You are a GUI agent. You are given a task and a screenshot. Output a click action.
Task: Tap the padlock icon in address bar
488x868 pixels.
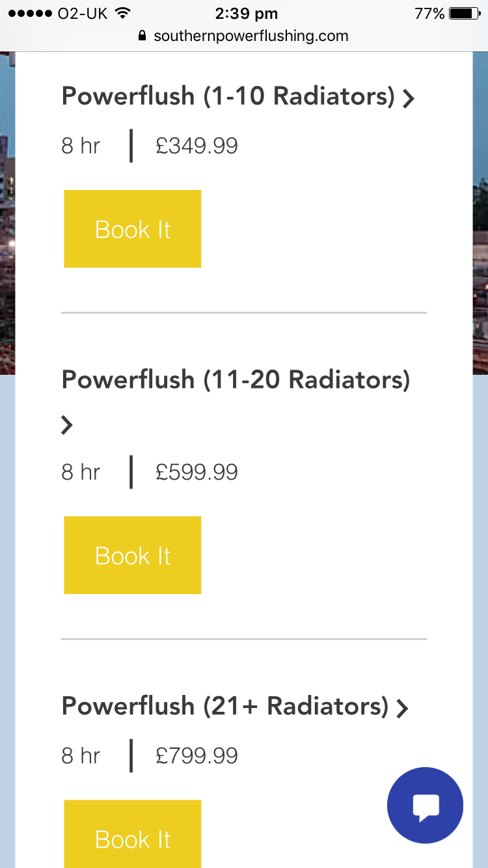(x=142, y=36)
